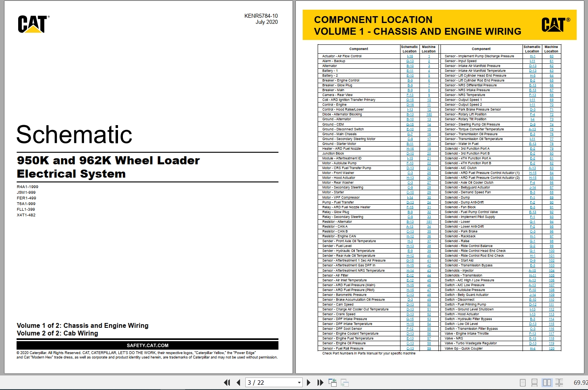
Task: Click machine location 29 for Motor - Starter
Action: (x=429, y=192)
